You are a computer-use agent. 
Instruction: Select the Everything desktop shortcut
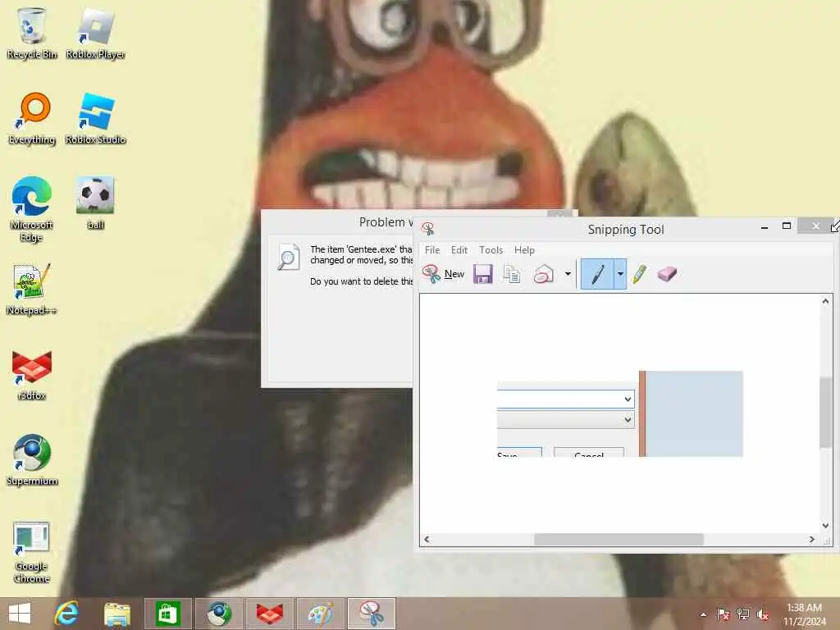click(32, 118)
